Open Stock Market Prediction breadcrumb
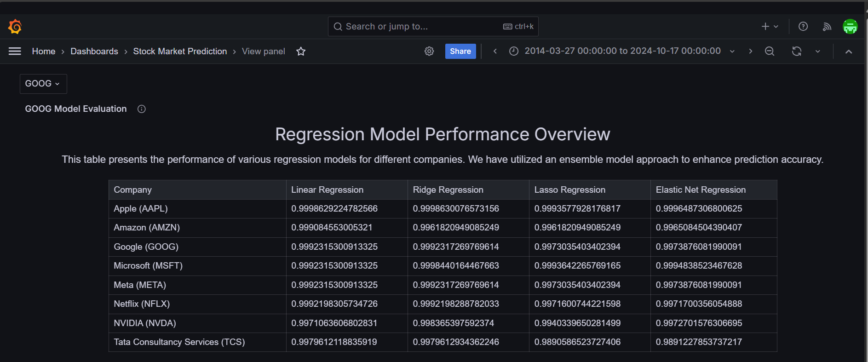The width and height of the screenshot is (868, 362). coord(180,52)
